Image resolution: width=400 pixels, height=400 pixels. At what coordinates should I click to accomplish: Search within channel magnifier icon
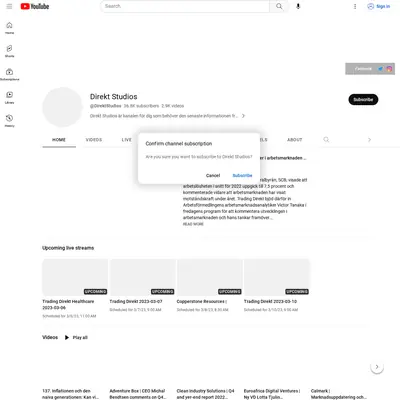[326, 139]
